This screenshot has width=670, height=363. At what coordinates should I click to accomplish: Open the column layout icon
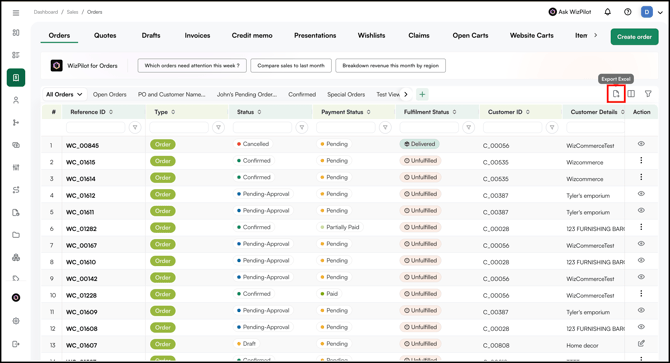tap(631, 94)
